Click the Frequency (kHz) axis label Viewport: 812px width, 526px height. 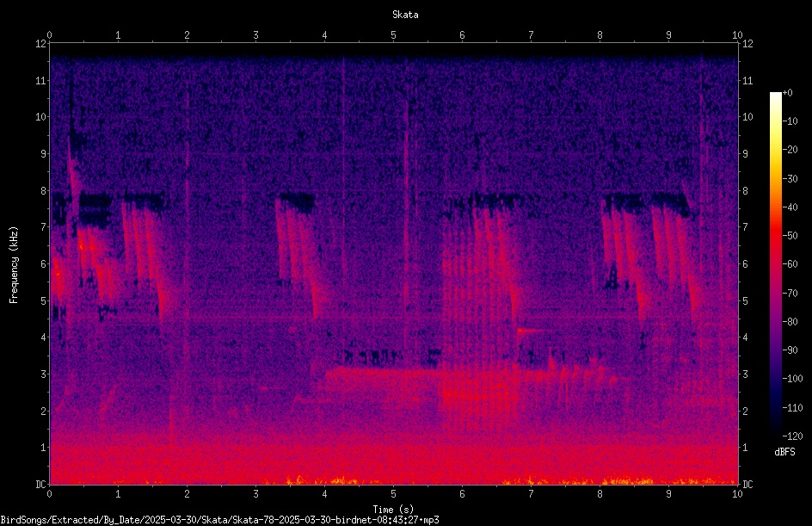point(14,265)
